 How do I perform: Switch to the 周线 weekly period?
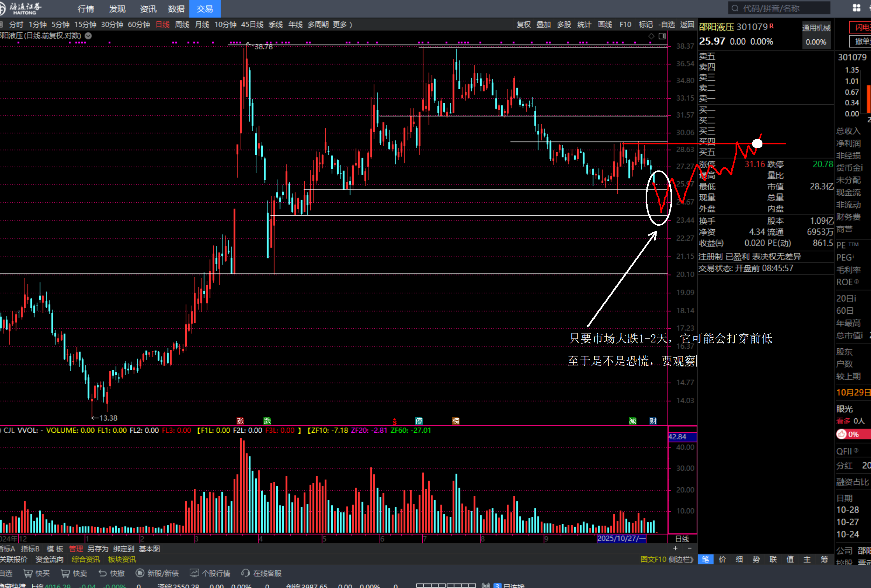[182, 25]
